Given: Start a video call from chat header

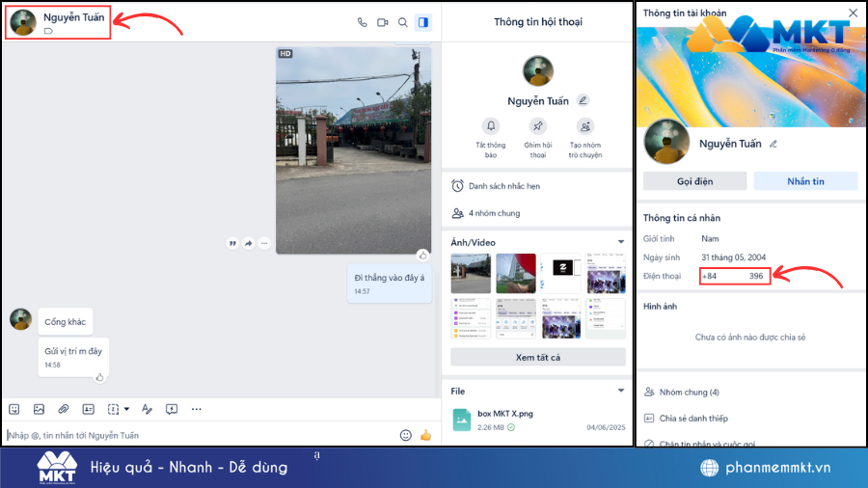Looking at the screenshot, I should 383,22.
